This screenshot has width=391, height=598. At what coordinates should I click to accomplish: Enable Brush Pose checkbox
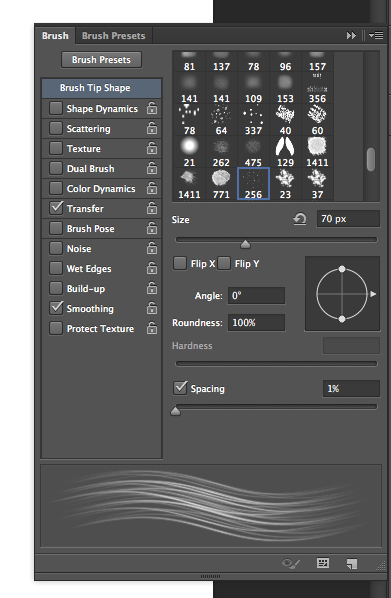56,228
